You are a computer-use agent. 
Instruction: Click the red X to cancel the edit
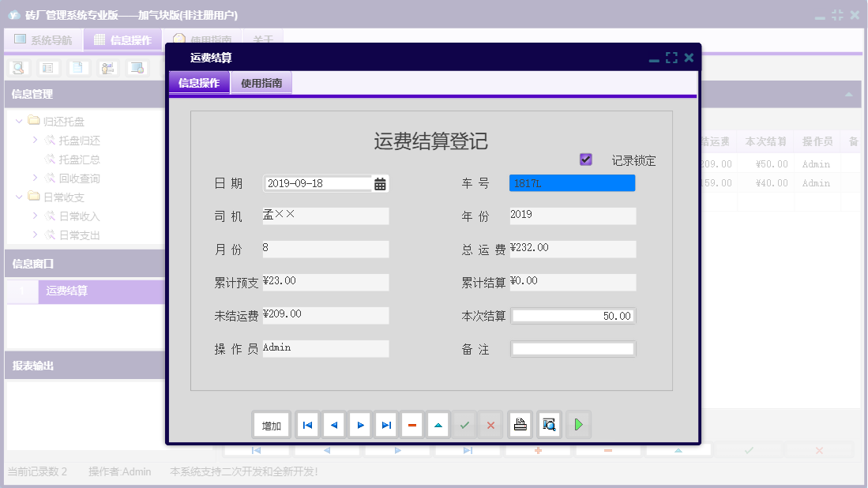[490, 424]
